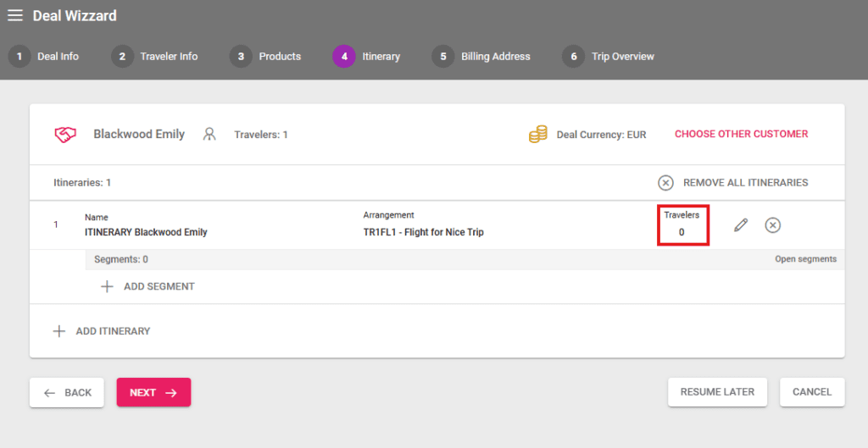868x448 pixels.
Task: Go to step 1 Deal Info
Action: tap(45, 57)
